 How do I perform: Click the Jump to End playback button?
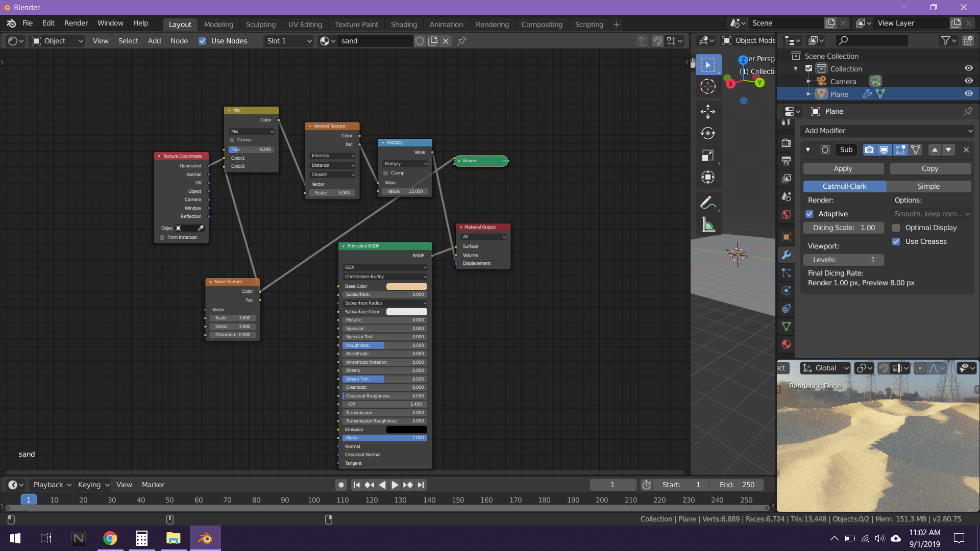click(x=421, y=485)
